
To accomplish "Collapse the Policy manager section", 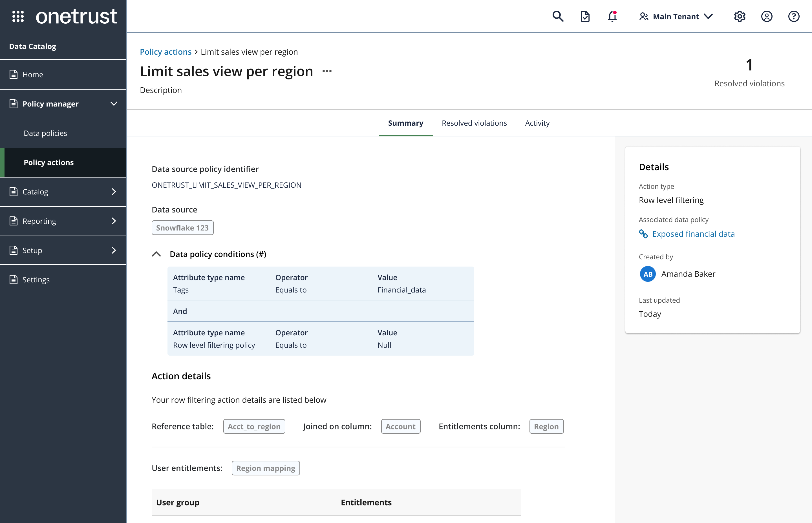I will pos(114,104).
